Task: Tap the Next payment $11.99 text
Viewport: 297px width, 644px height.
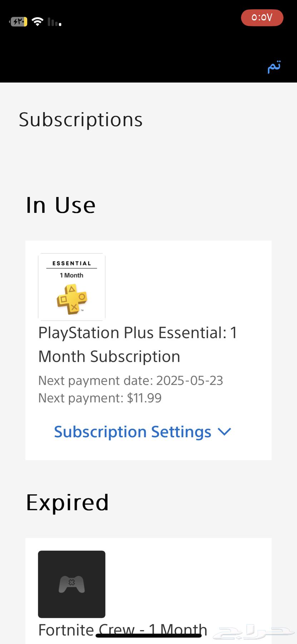Action: [100, 398]
